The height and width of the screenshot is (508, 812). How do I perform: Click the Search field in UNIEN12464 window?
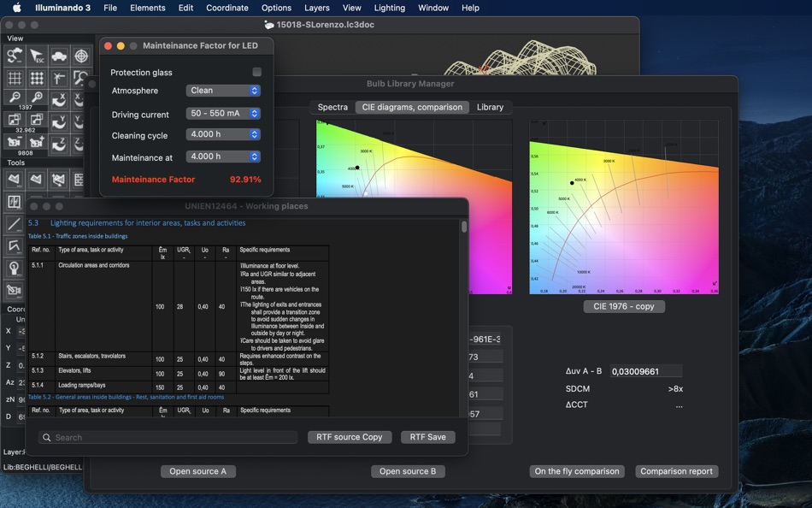[168, 438]
